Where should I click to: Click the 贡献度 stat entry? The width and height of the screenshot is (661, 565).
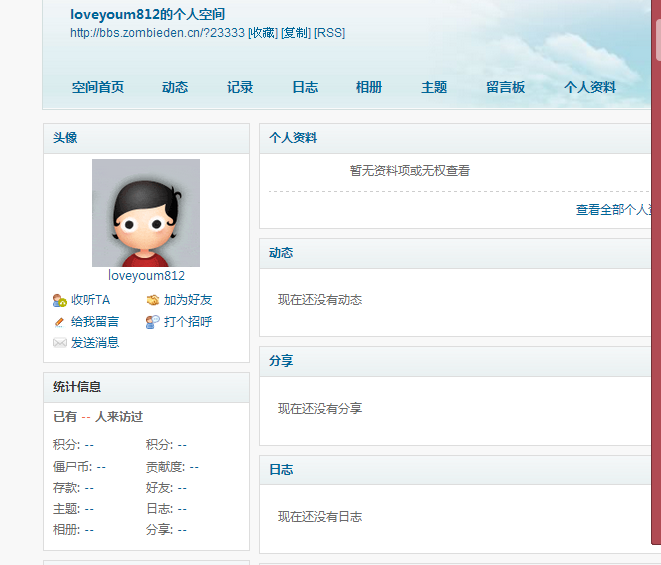pos(172,467)
